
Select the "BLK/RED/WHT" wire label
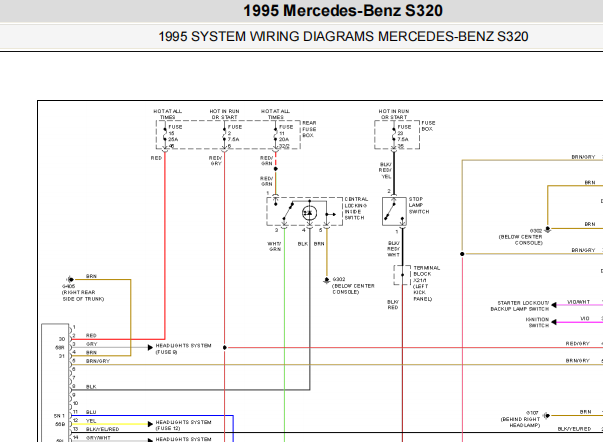[x=393, y=249]
